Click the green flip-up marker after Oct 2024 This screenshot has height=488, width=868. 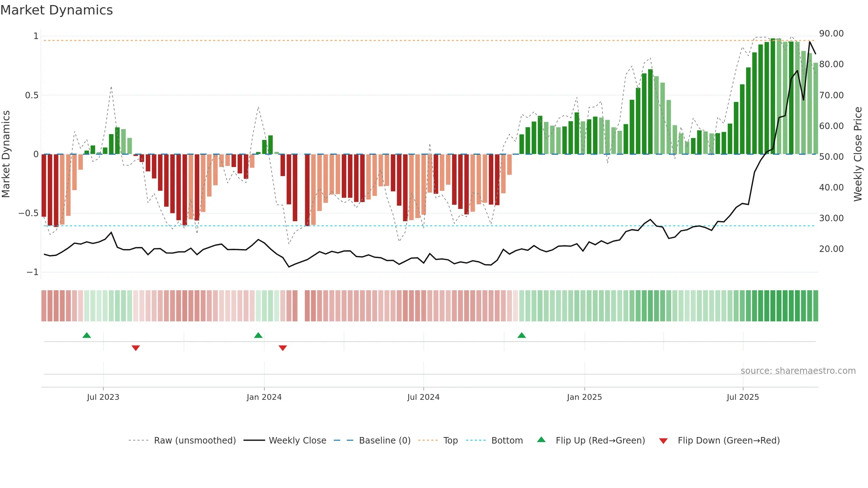(x=522, y=335)
